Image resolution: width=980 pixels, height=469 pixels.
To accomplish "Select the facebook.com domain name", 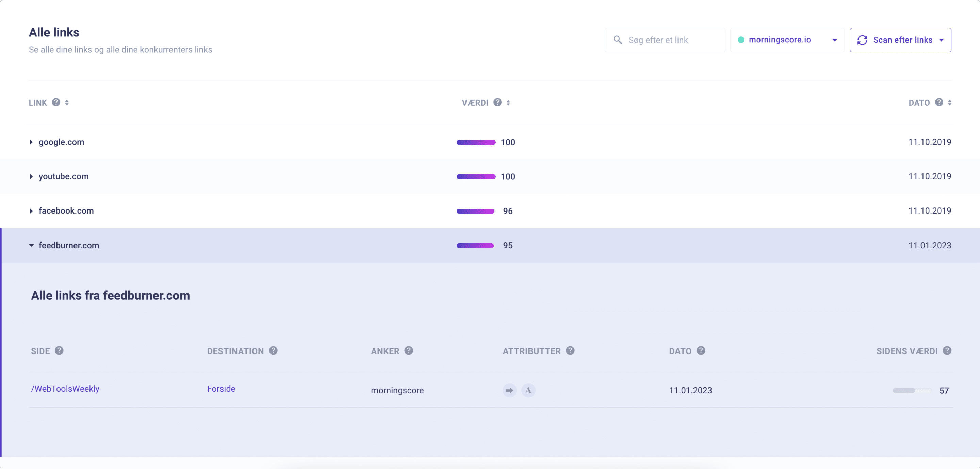I will [66, 211].
